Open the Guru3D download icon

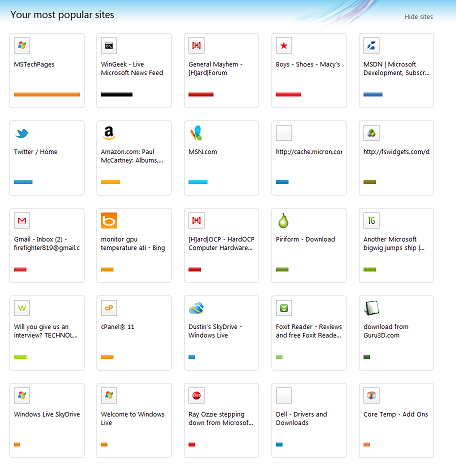pyautogui.click(x=371, y=308)
